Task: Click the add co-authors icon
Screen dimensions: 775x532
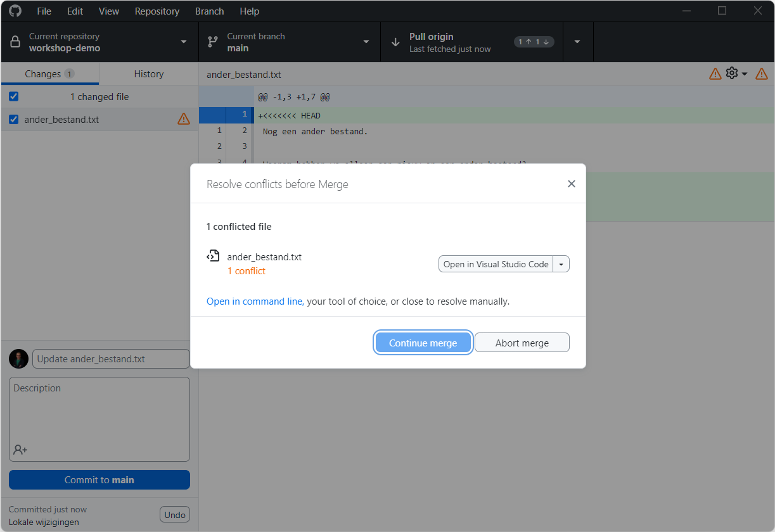Action: 20,450
